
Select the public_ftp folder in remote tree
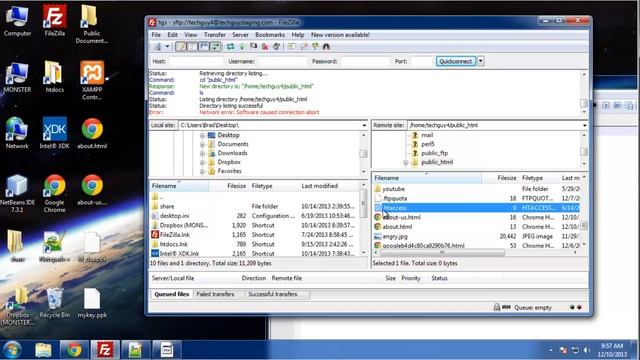coord(434,153)
